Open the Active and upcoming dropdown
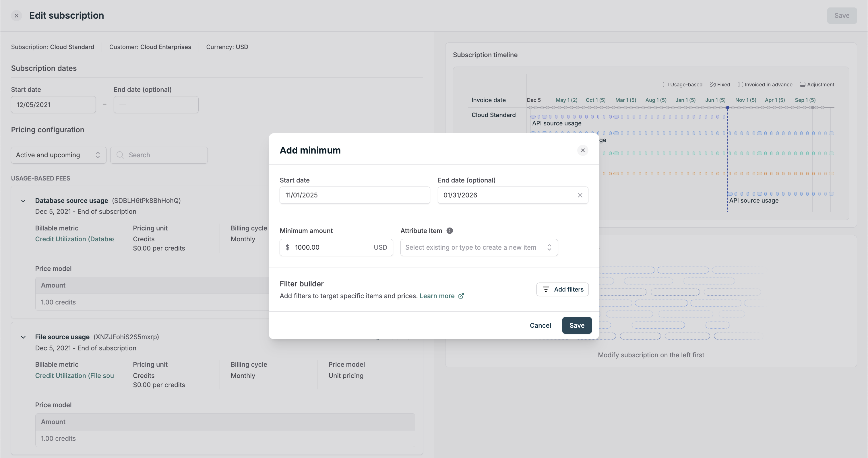The width and height of the screenshot is (868, 458). [x=58, y=155]
